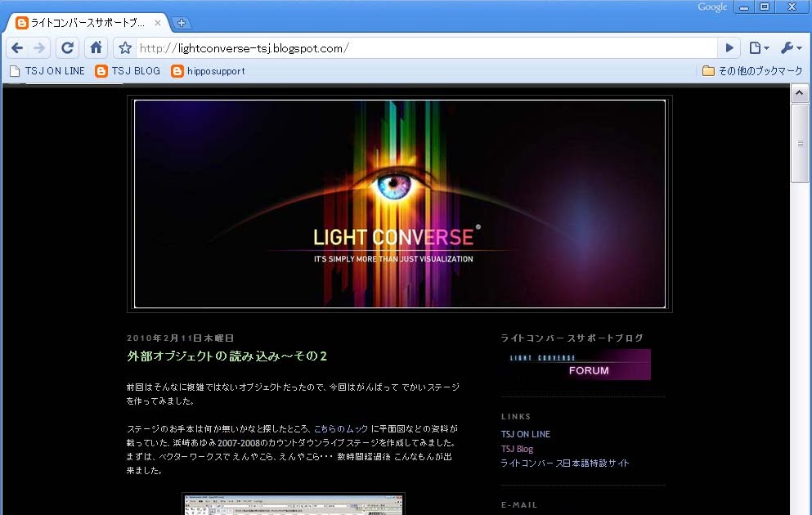Open post title 外部オブジェクトの読み込み～その2
Viewport: 812px width, 515px height.
[227, 356]
